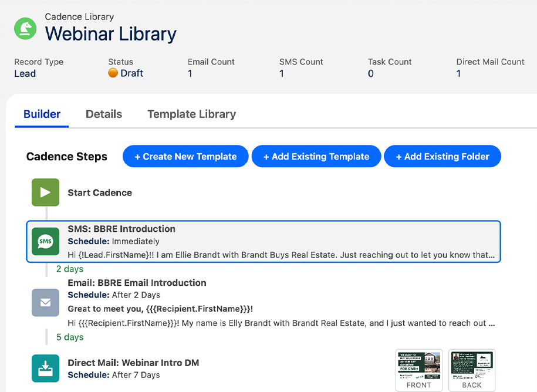537x392 pixels.
Task: Select the green SMS step icon
Action: tap(45, 241)
